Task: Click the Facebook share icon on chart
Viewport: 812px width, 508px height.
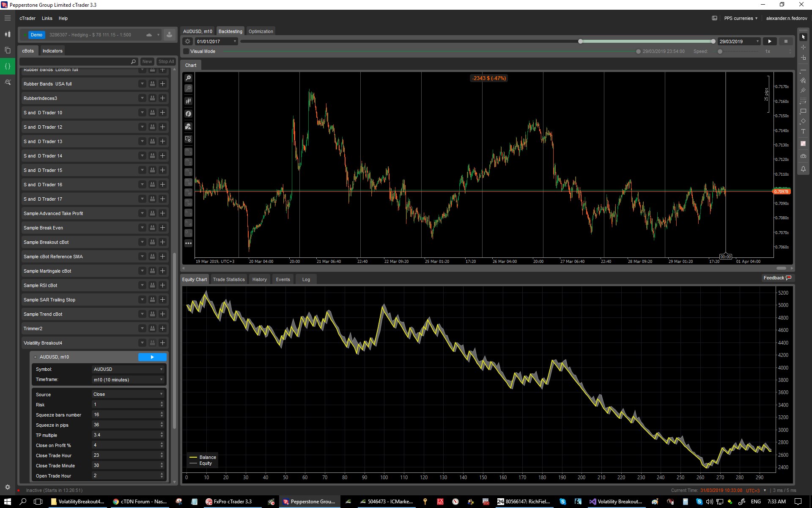Action: click(x=188, y=114)
